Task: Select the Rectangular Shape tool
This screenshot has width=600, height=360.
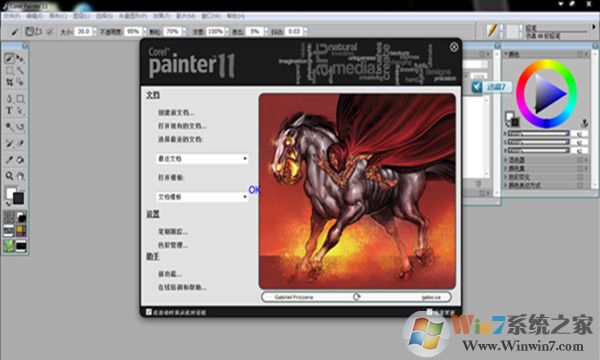Action: 20,99
